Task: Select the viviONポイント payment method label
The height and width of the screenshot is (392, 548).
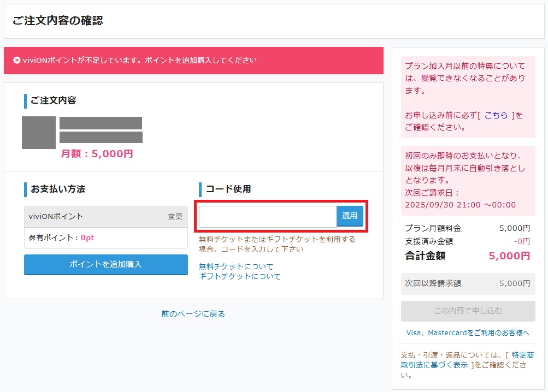Action: click(56, 217)
